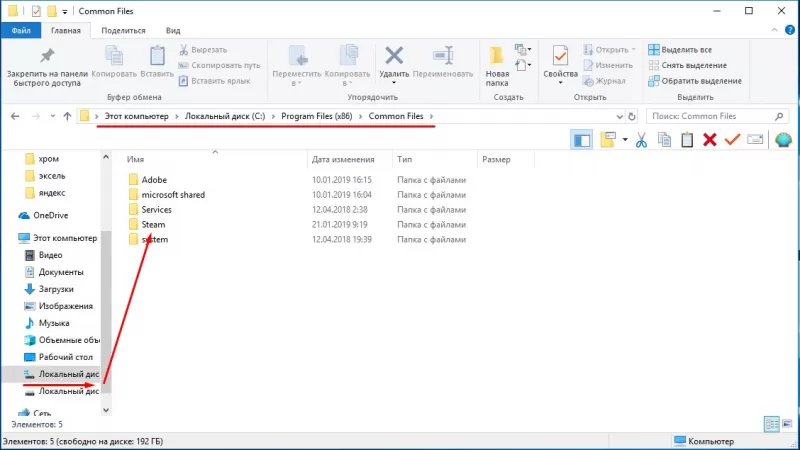Pin folder to Quick access (Закрепить на панели)
This screenshot has width=800, height=450.
[47, 66]
